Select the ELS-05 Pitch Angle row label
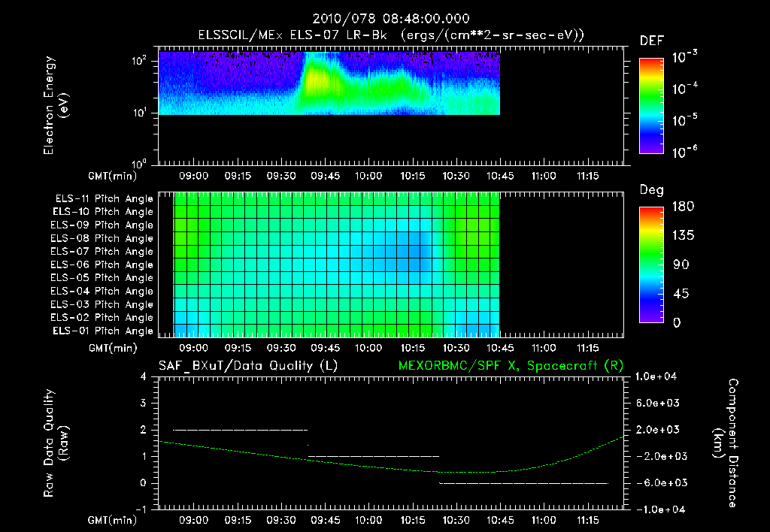The height and width of the screenshot is (532, 770). [x=102, y=278]
